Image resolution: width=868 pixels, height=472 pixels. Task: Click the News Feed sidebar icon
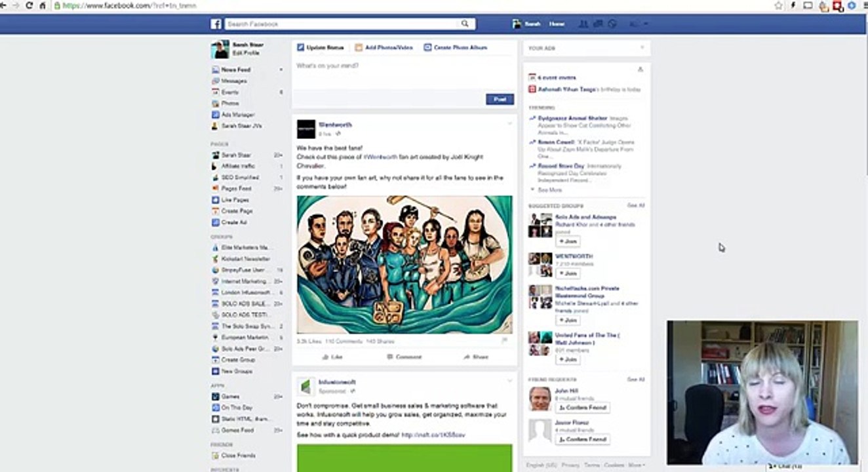pos(215,69)
